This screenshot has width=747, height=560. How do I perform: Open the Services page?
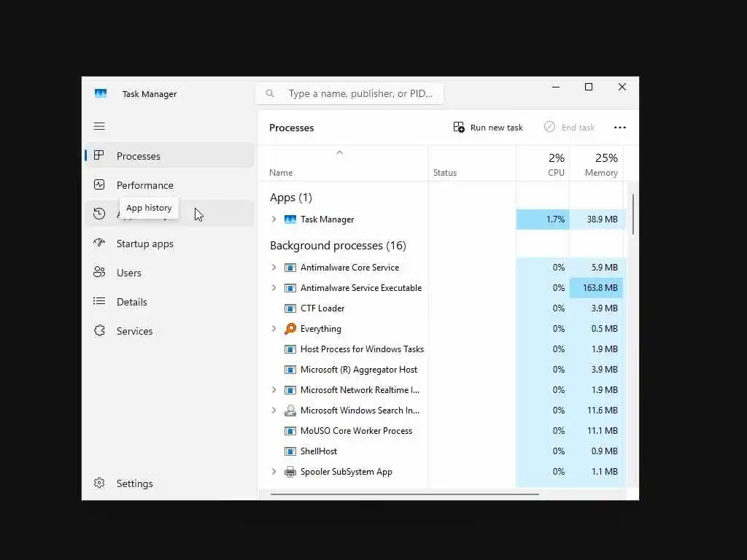click(x=170, y=330)
